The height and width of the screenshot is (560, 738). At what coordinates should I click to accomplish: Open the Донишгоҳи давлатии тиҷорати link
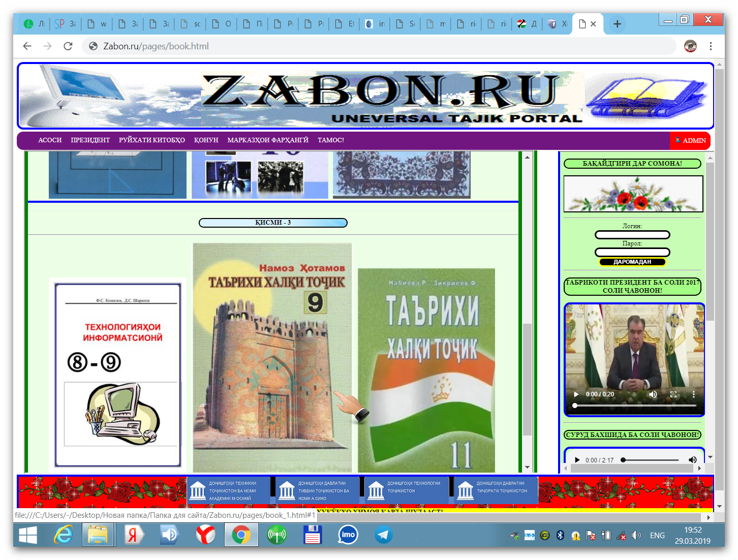coord(496,490)
